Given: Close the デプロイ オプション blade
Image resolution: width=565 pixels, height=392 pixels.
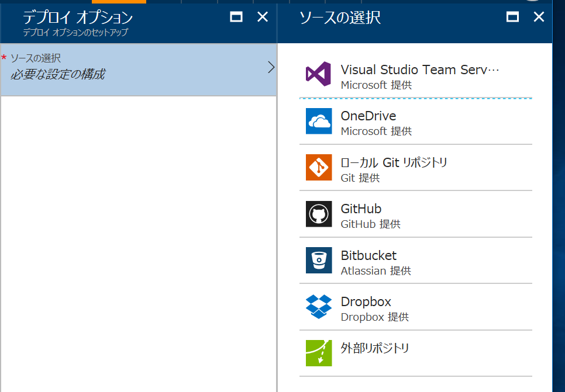Looking at the screenshot, I should pyautogui.click(x=263, y=17).
